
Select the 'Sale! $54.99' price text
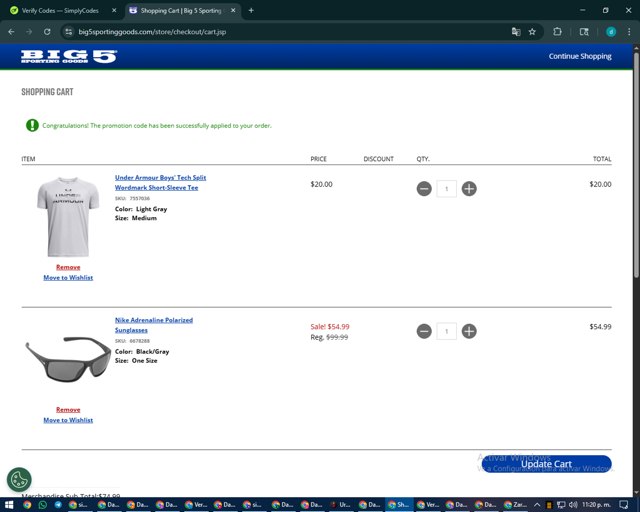(330, 327)
